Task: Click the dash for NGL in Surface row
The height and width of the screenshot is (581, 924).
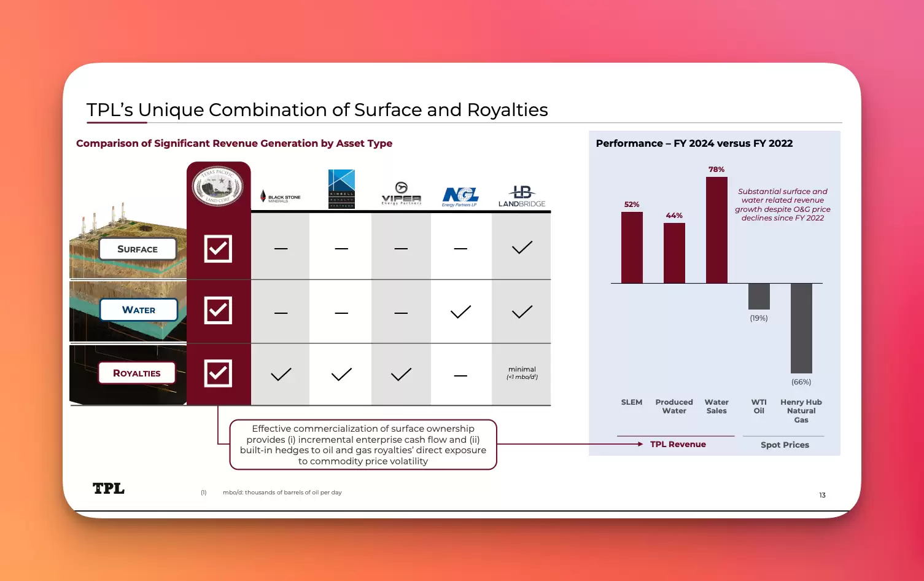Action: click(460, 249)
